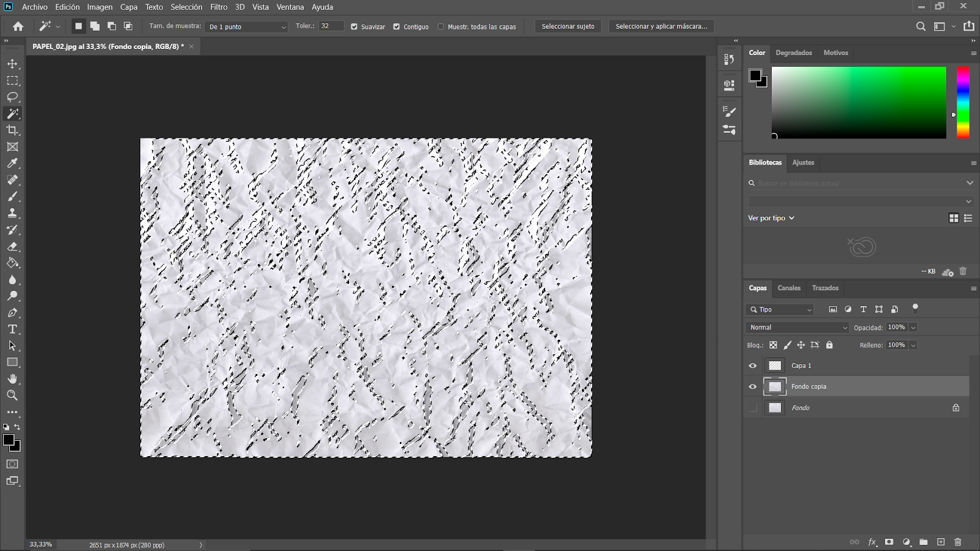This screenshot has width=980, height=551.
Task: Toggle lock transparent pixels
Action: tap(774, 345)
